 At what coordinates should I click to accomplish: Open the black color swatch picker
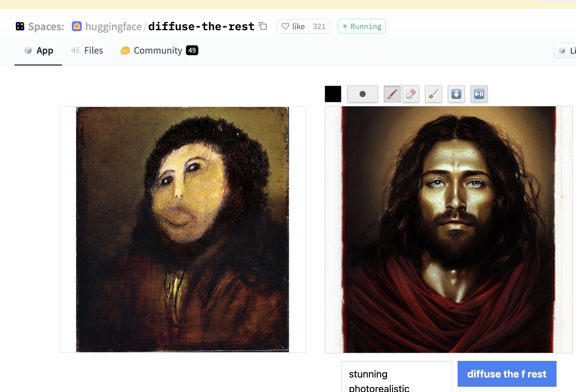coord(332,94)
